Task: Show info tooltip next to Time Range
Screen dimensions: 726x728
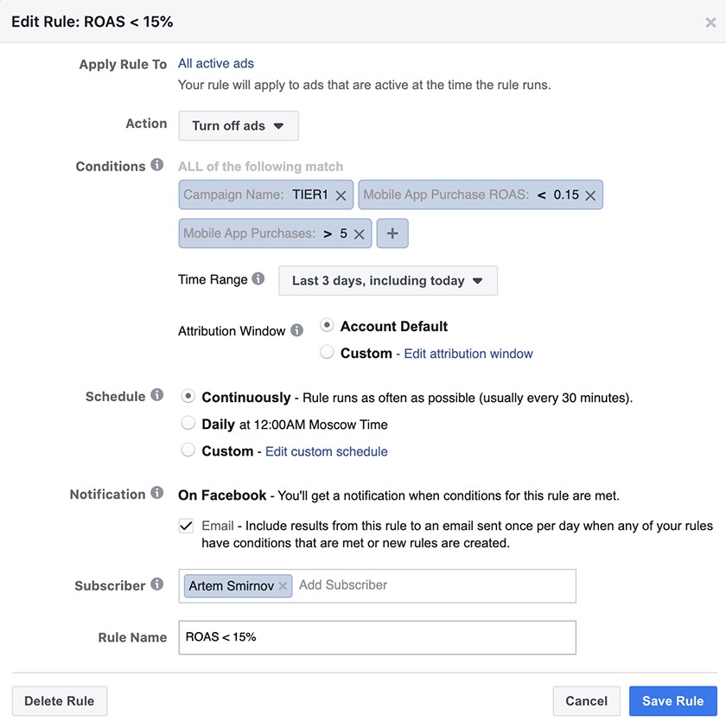Action: point(258,279)
